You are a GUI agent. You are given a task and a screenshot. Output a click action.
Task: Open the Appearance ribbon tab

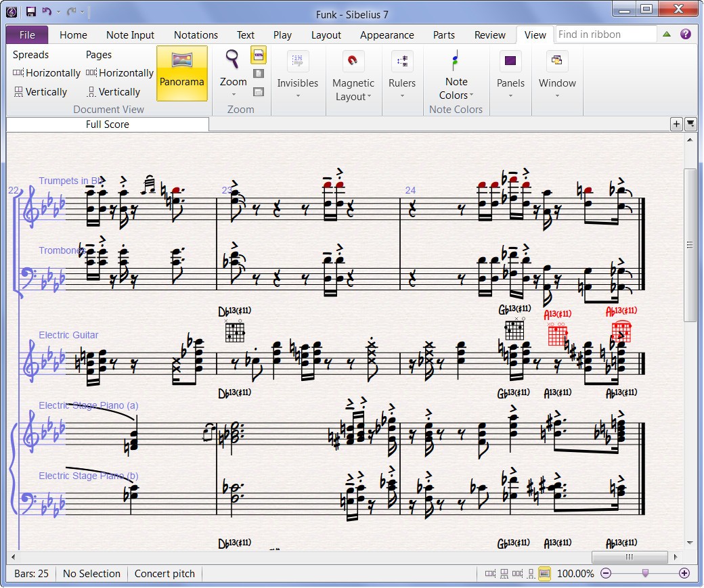click(x=387, y=35)
